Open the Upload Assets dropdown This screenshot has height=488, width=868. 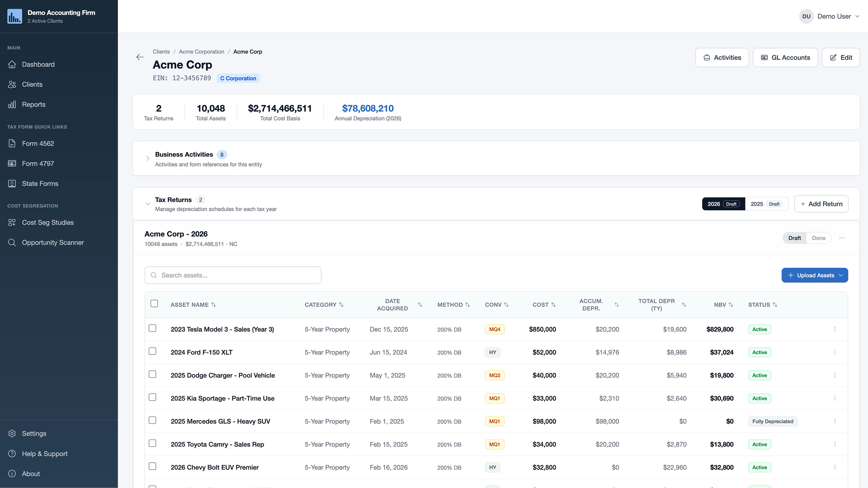point(814,275)
